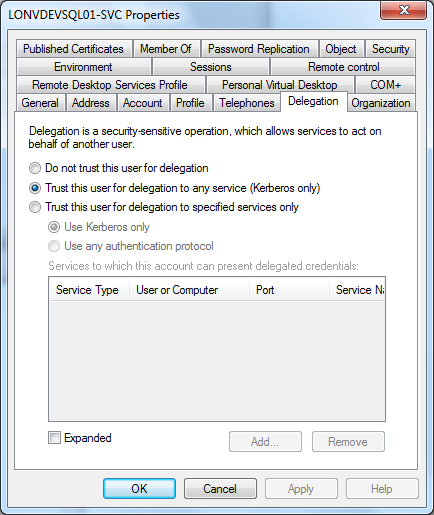The width and height of the screenshot is (434, 515).
Task: Click the OK button
Action: click(x=139, y=489)
